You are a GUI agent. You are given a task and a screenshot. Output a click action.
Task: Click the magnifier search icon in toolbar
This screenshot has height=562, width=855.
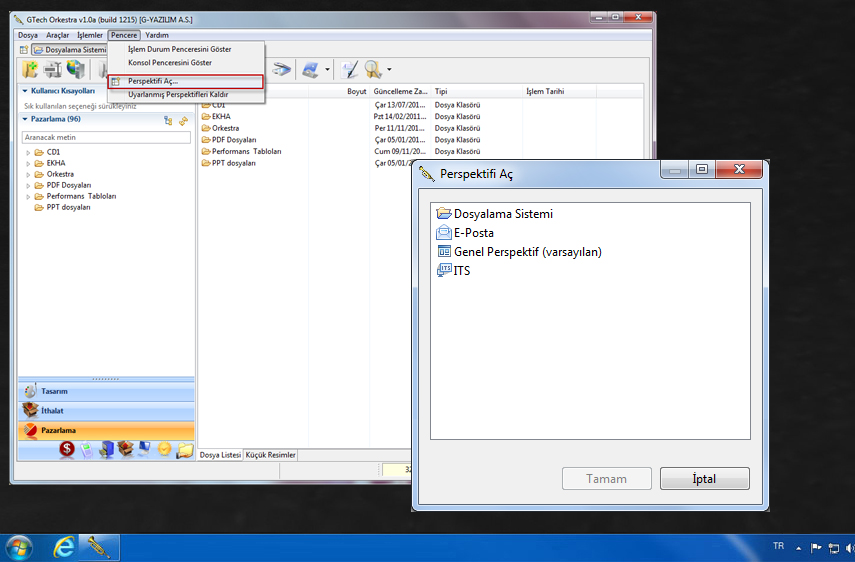click(x=373, y=69)
